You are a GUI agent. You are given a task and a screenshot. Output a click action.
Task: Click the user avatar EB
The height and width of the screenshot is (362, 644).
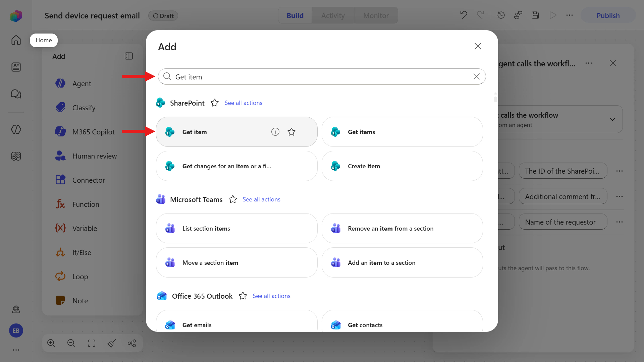16,330
